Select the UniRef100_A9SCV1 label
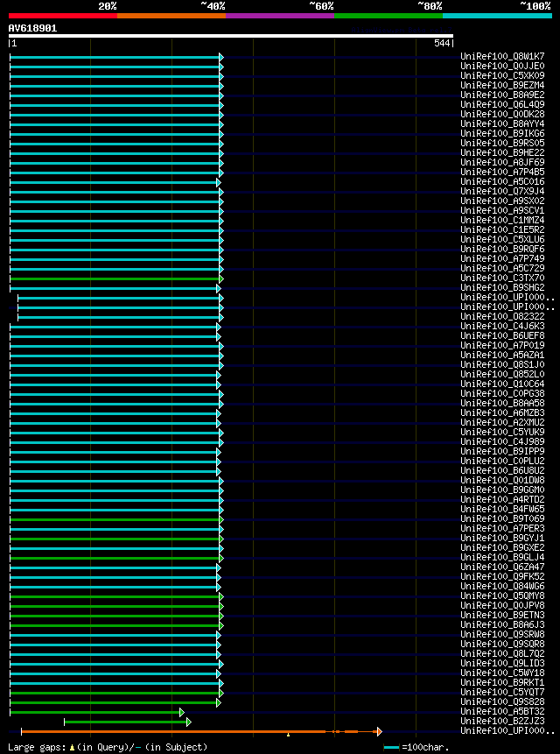The height and width of the screenshot is (754, 560). click(502, 210)
